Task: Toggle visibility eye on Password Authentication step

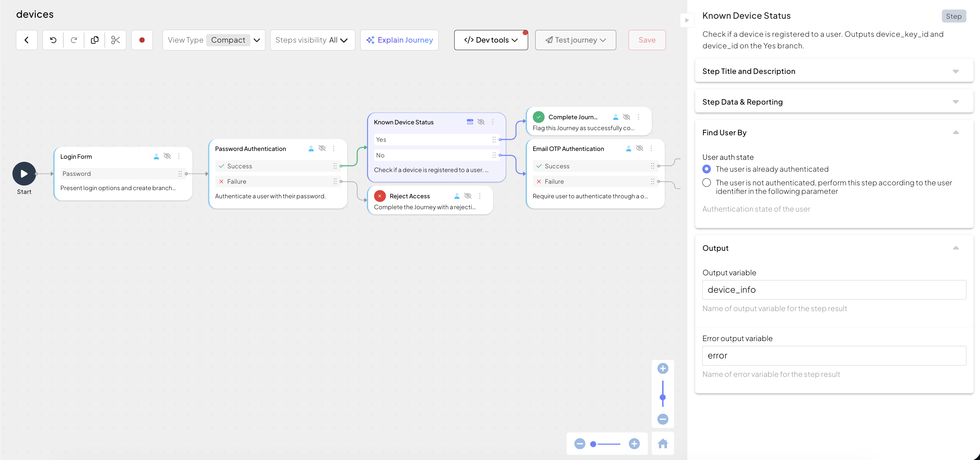Action: [322, 148]
